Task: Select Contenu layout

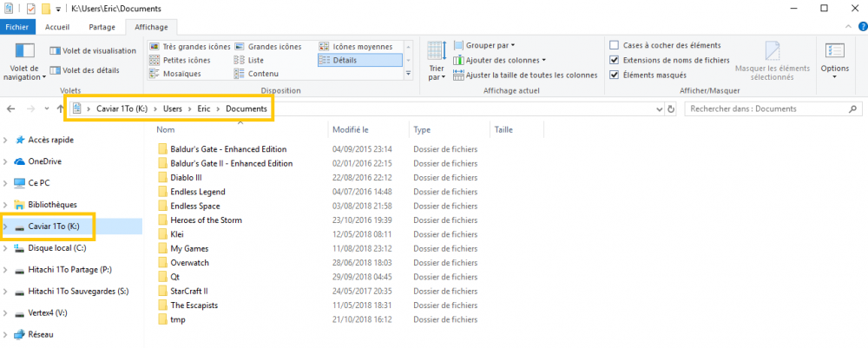Action: pyautogui.click(x=256, y=74)
